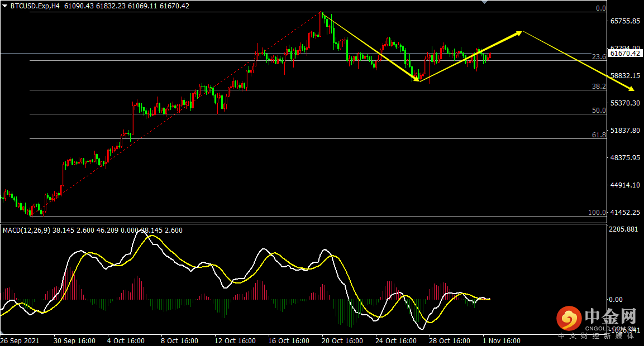This screenshot has width=644, height=346.
Task: Select the Fibonacci 0.0 level label
Action: click(601, 8)
